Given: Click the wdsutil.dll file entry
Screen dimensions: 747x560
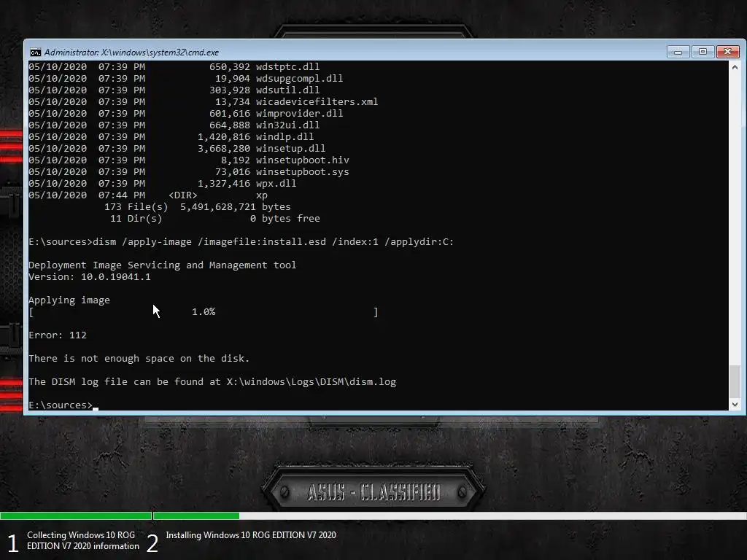Looking at the screenshot, I should (287, 90).
